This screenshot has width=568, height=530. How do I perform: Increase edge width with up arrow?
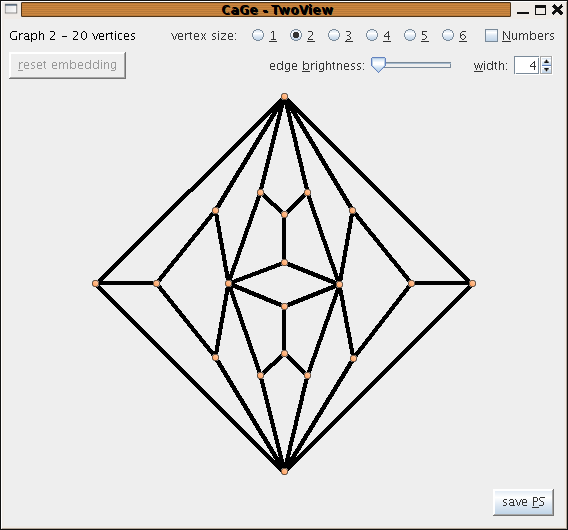click(546, 61)
